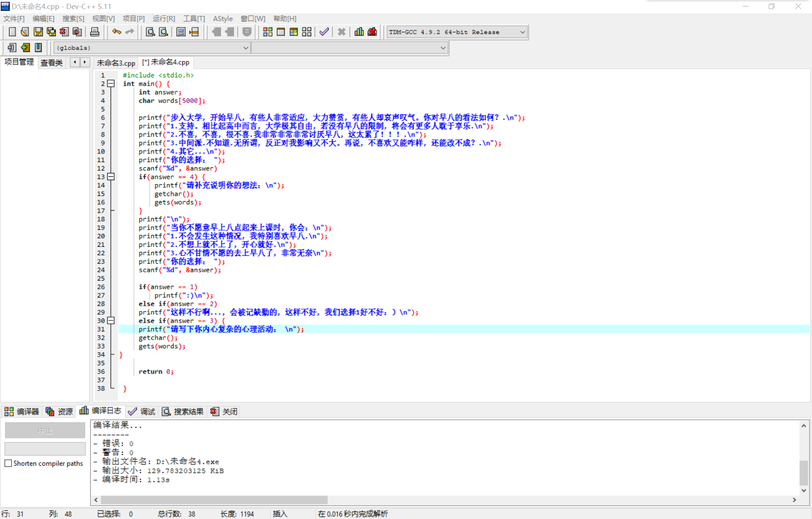Click the Find magnifier icon
This screenshot has height=519, width=812.
pyautogui.click(x=150, y=32)
